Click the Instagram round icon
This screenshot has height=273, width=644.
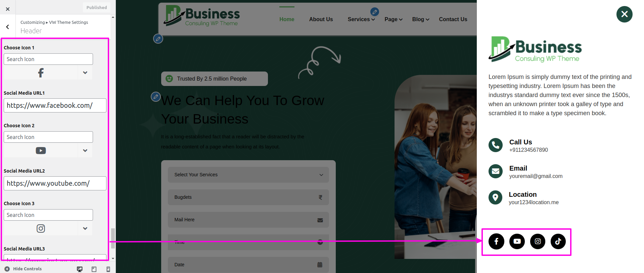coord(538,241)
